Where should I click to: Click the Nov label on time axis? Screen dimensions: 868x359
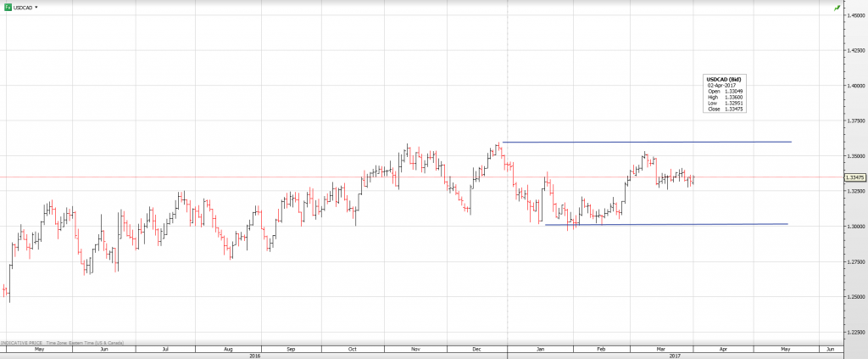[415, 349]
